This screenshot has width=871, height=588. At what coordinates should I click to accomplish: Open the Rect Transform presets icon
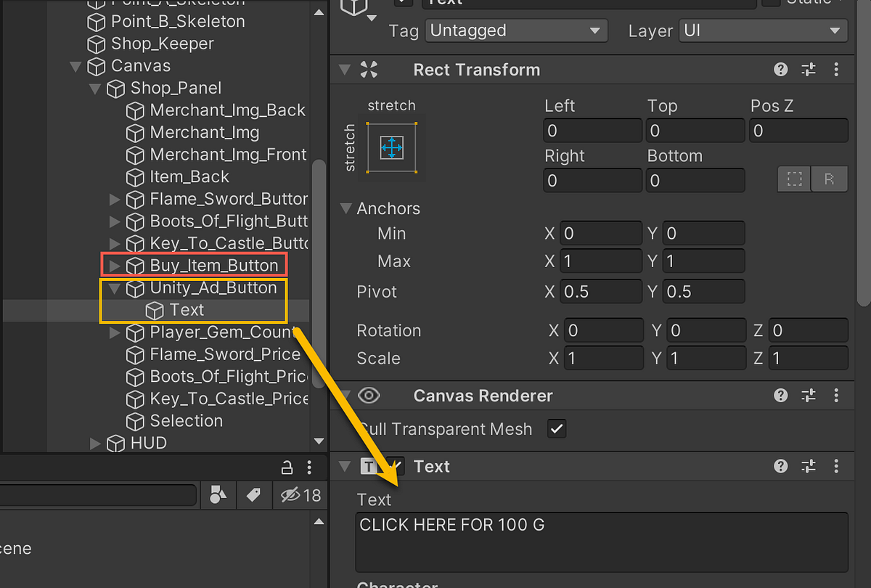(808, 70)
